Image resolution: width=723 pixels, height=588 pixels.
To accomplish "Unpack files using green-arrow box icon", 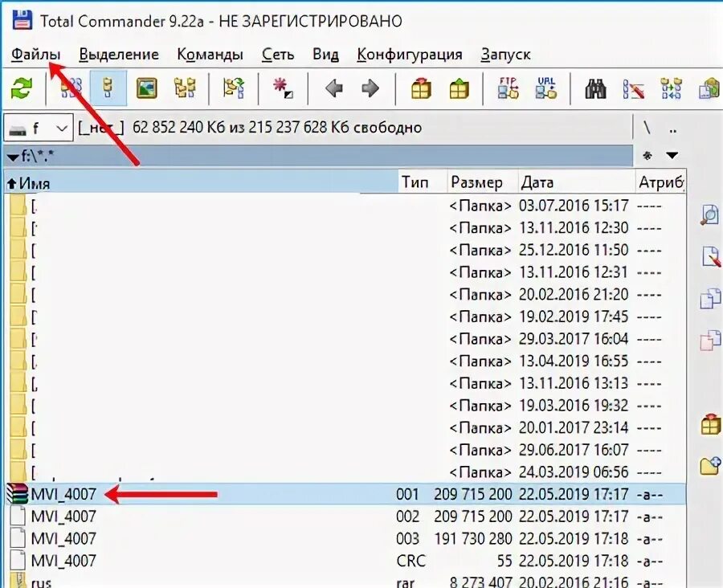I will [459, 88].
